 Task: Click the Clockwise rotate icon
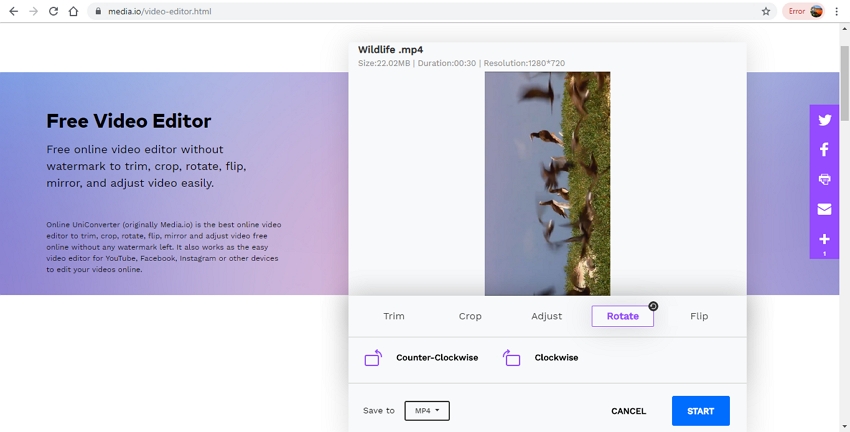(512, 358)
